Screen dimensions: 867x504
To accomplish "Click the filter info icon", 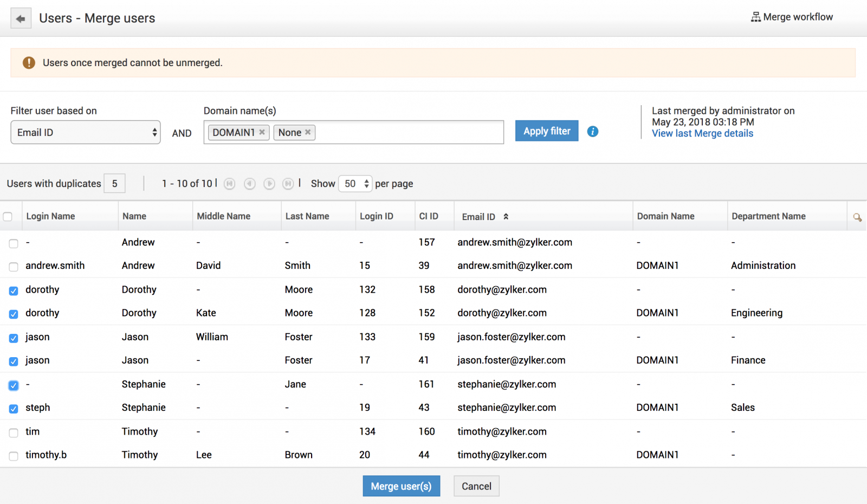I will [x=593, y=132].
